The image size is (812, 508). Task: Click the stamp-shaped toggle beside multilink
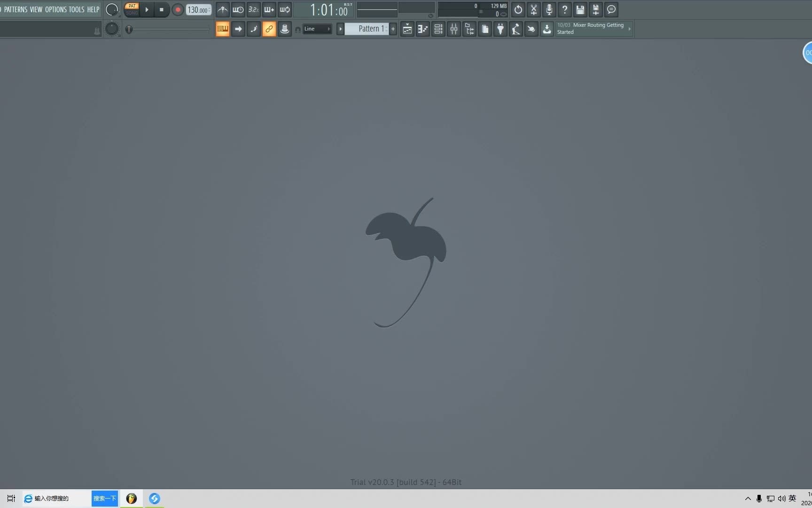click(285, 29)
